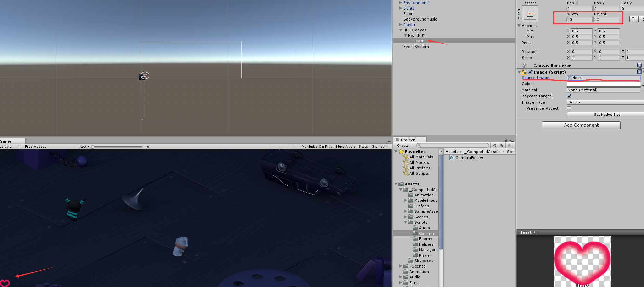The image size is (644, 287).
Task: Click the Helpers folder icon
Action: click(416, 244)
